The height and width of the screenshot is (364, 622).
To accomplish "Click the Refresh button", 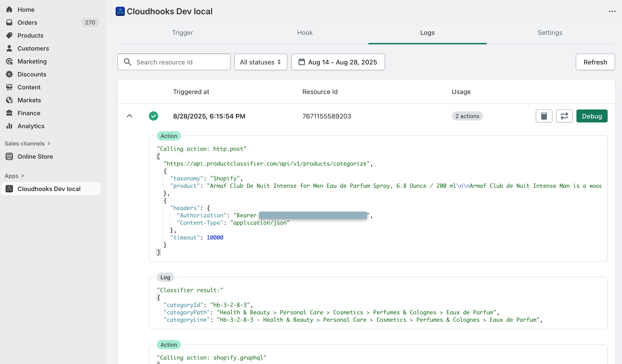I will coord(595,62).
